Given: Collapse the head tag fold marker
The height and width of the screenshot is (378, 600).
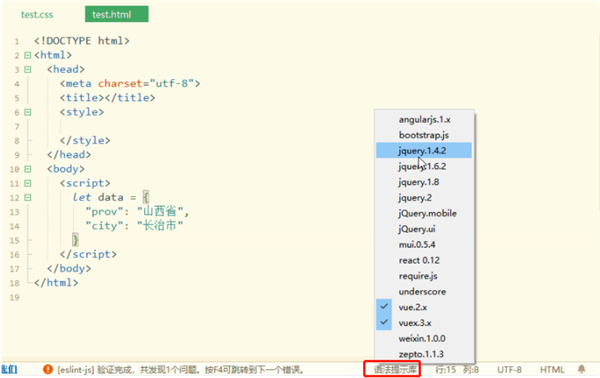Looking at the screenshot, I should tap(28, 69).
